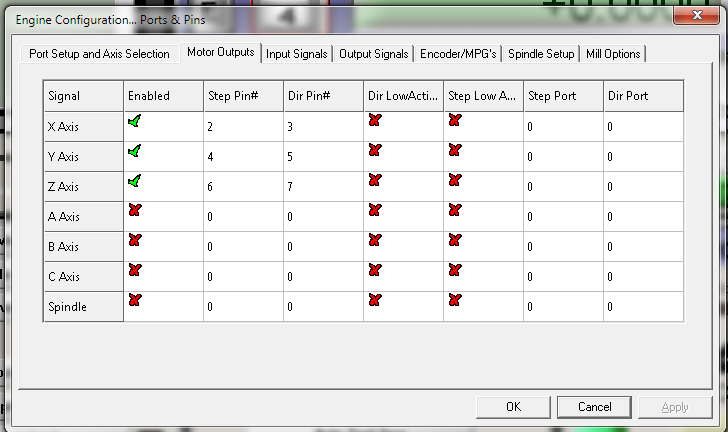Viewport: 728px width, 432px height.
Task: Toggle Z Axis Step Low Active state
Action: point(455,181)
